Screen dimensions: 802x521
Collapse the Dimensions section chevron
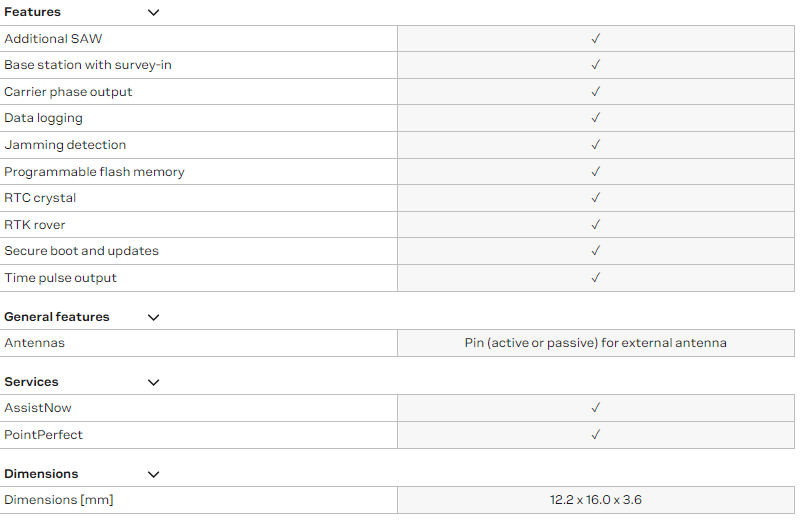[153, 474]
